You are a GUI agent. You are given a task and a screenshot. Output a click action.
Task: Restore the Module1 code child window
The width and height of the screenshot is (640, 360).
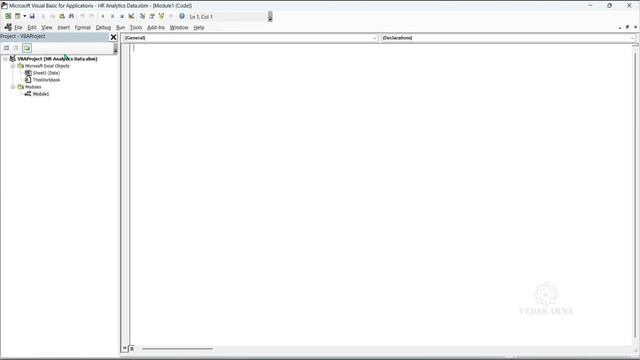[x=627, y=27]
